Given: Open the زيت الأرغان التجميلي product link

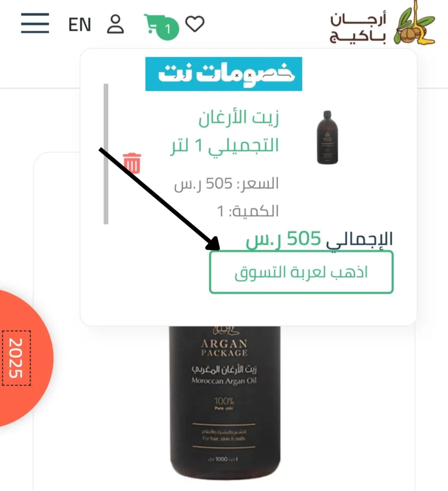Looking at the screenshot, I should [224, 132].
